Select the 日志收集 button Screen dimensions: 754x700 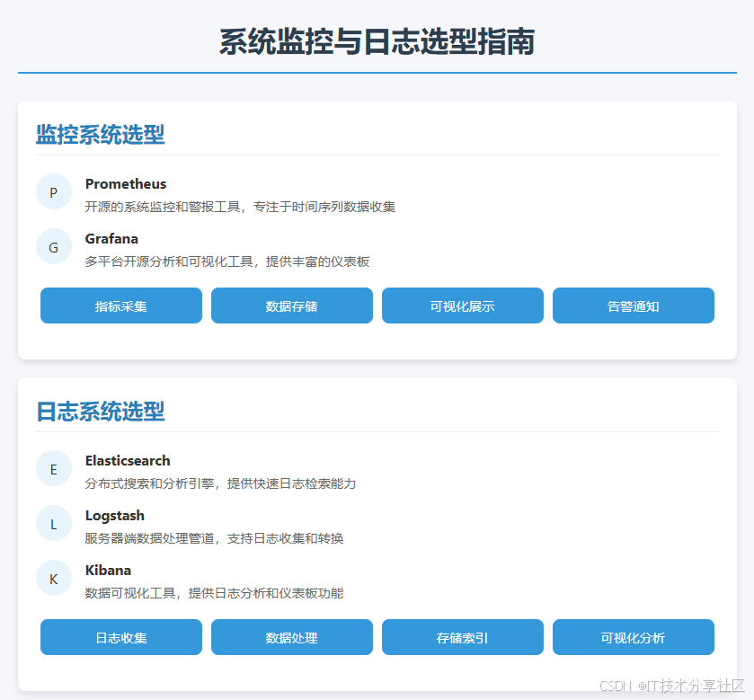pyautogui.click(x=121, y=637)
